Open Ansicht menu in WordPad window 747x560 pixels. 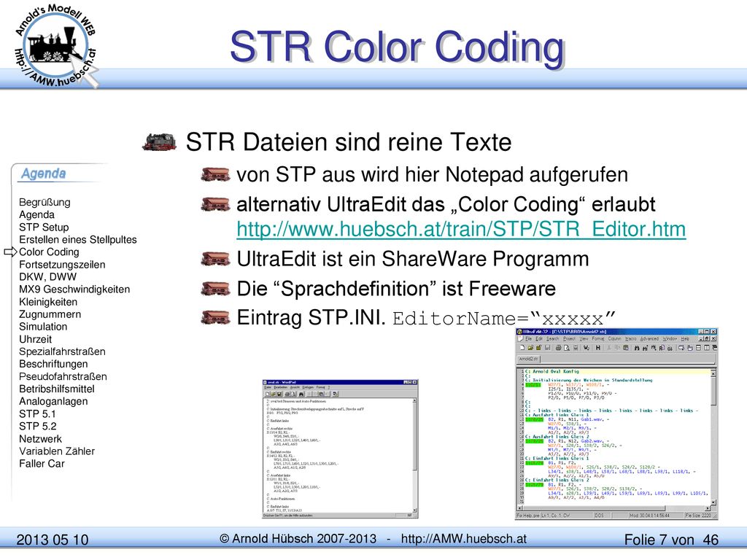point(295,387)
